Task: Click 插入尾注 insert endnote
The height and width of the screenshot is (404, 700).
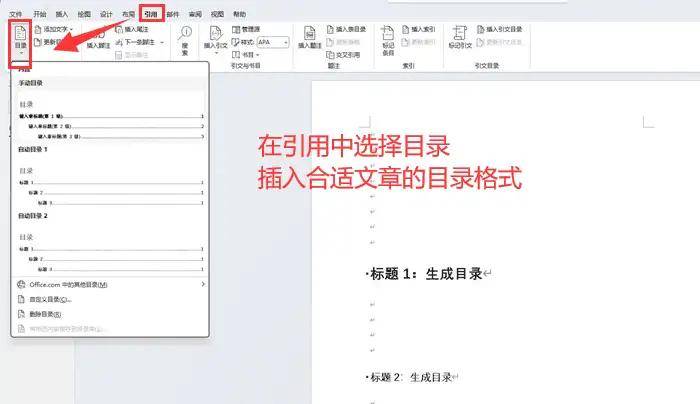Action: pos(132,29)
